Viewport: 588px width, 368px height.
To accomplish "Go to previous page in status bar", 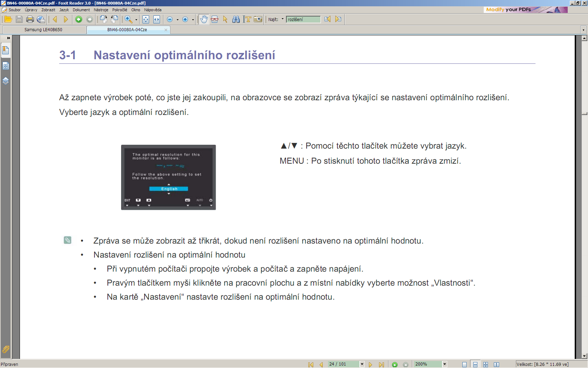I will point(321,364).
